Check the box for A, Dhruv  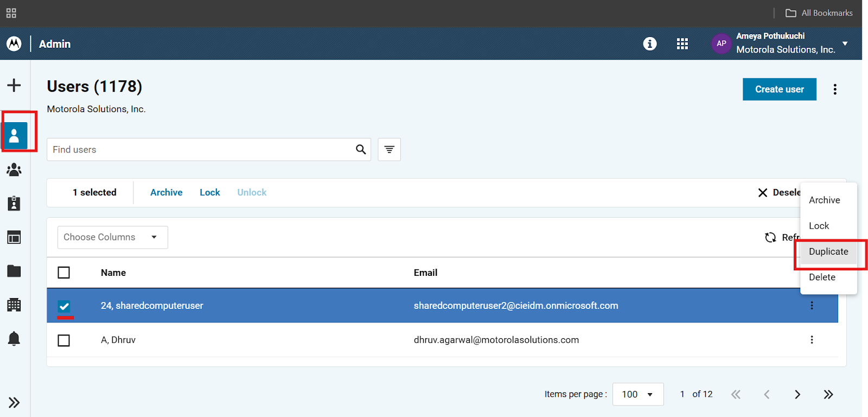click(x=64, y=340)
